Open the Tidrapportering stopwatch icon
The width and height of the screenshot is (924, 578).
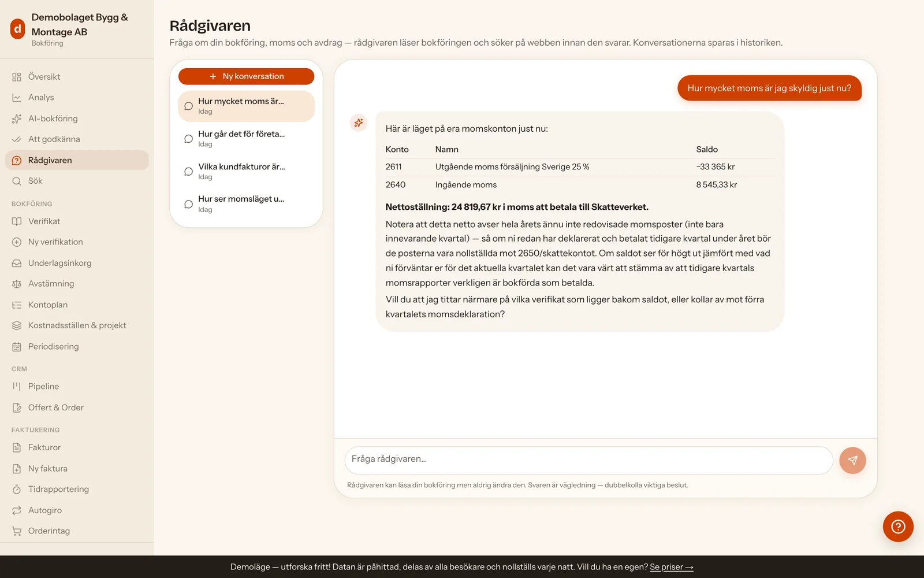[17, 490]
